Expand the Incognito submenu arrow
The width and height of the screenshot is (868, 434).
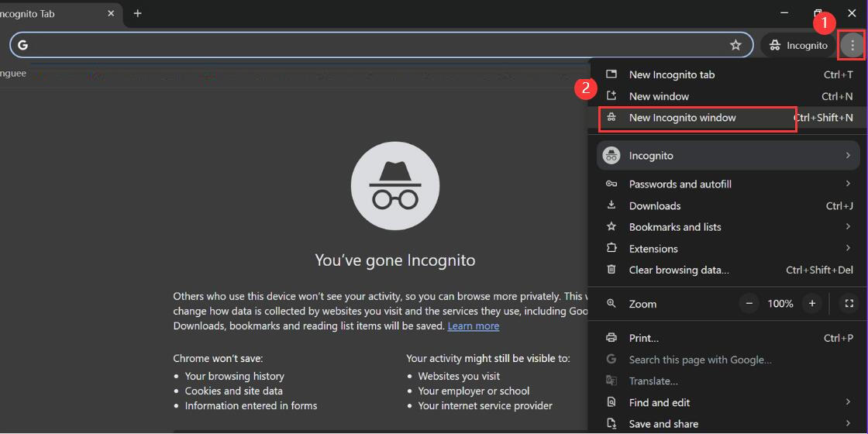(848, 156)
